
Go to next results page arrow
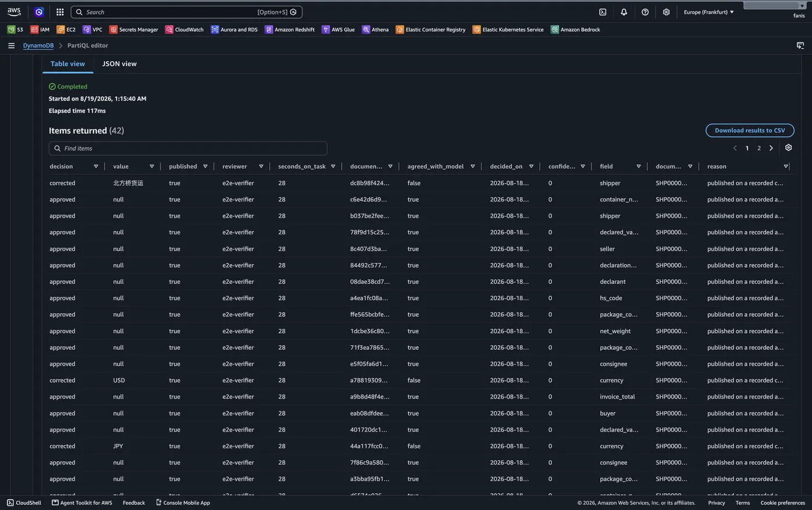(x=771, y=148)
